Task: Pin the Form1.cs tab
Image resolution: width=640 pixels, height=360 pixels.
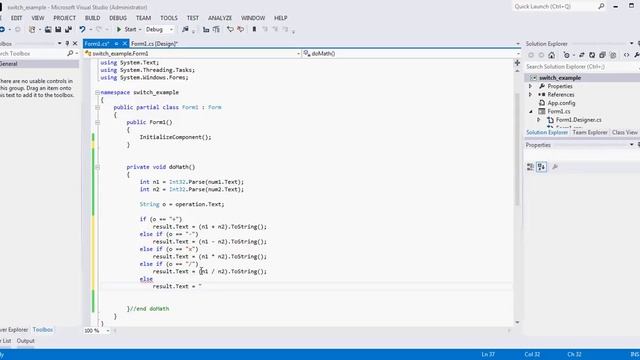Action: coord(116,44)
